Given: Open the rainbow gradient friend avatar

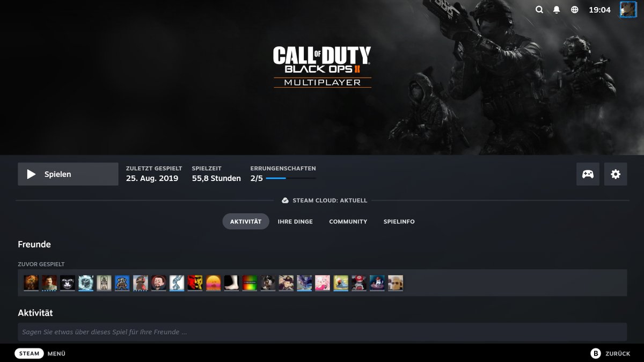Looking at the screenshot, I should point(250,283).
